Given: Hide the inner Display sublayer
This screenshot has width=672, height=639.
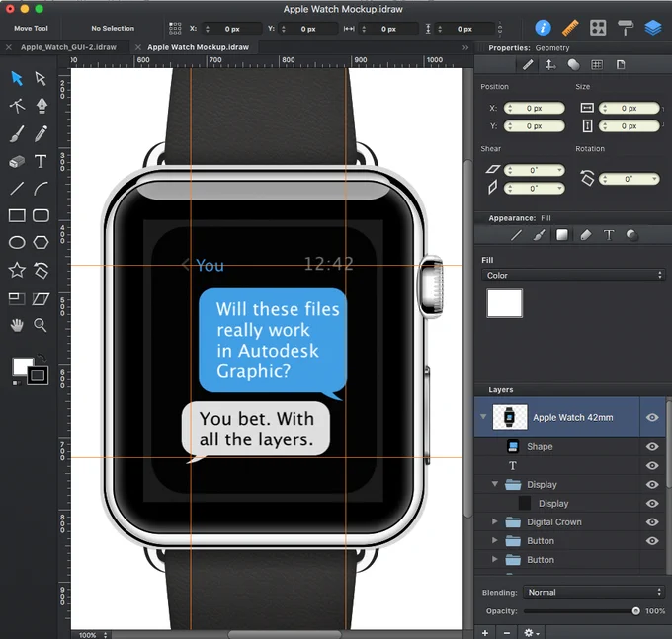Looking at the screenshot, I should tap(652, 504).
